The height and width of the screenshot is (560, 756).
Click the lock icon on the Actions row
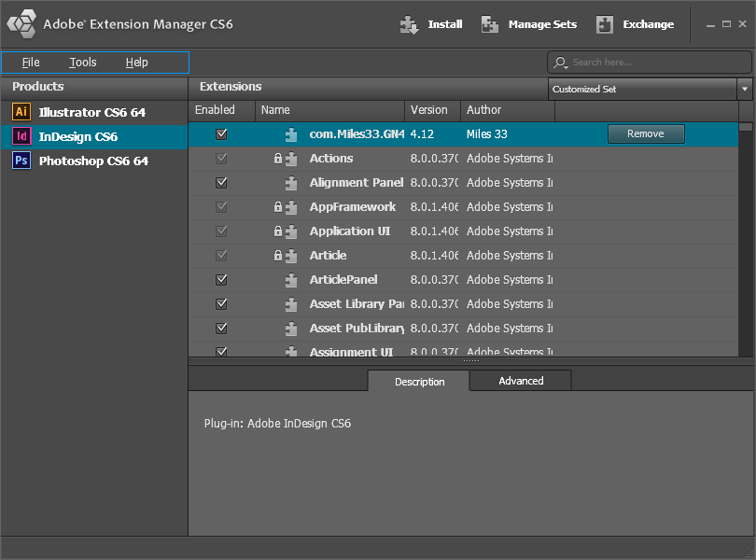278,159
